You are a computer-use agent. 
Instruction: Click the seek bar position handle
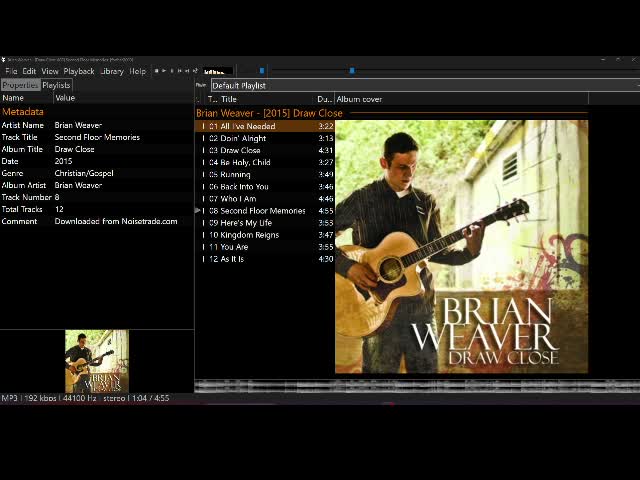(x=352, y=71)
